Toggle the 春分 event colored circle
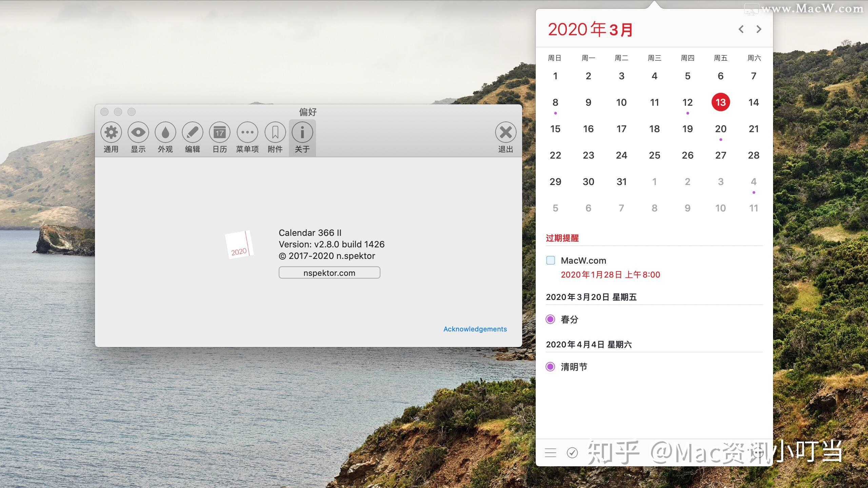 coord(551,319)
